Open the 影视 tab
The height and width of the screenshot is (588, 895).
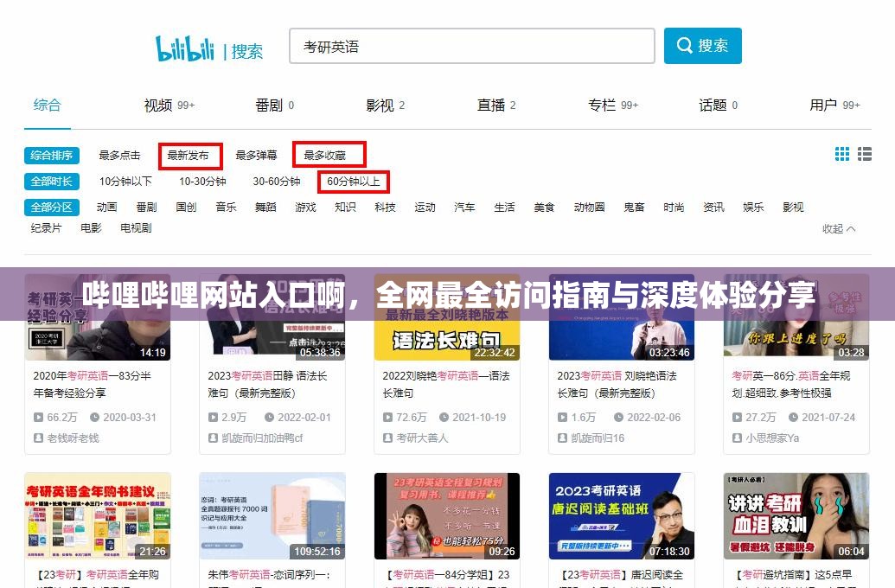(386, 105)
